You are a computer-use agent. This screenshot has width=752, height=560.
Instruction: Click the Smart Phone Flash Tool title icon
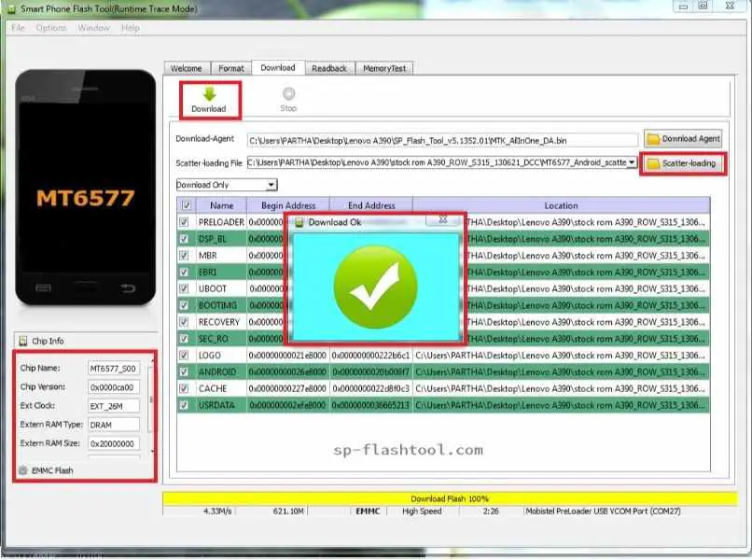(x=11, y=9)
